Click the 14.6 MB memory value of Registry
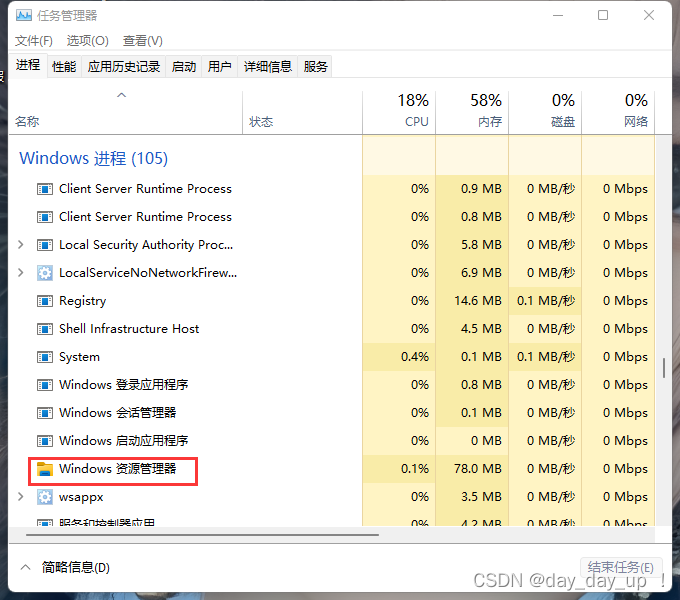 pyautogui.click(x=478, y=301)
